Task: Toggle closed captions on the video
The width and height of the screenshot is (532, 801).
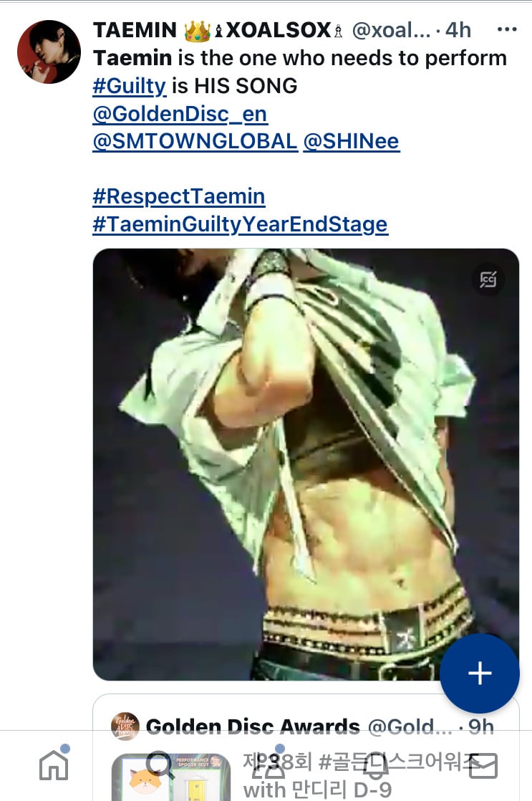Action: (x=488, y=279)
